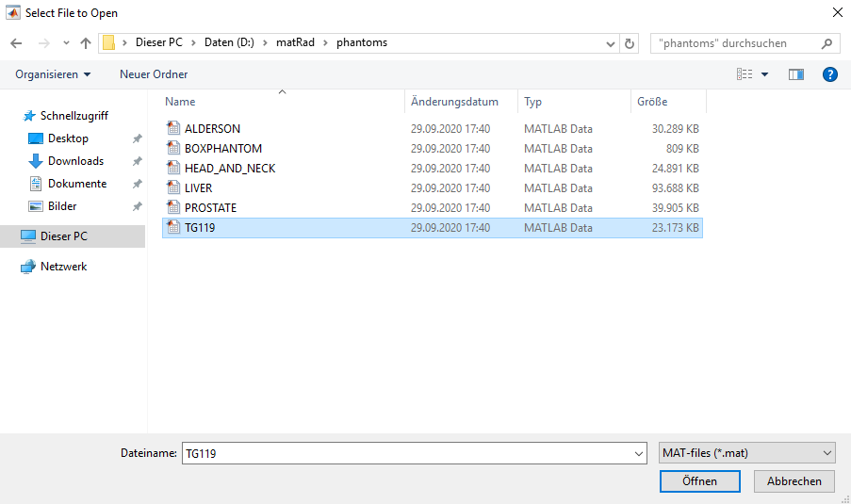Image resolution: width=851 pixels, height=504 pixels.
Task: Click the PROSTATE MATLAB file icon
Action: pyautogui.click(x=173, y=207)
